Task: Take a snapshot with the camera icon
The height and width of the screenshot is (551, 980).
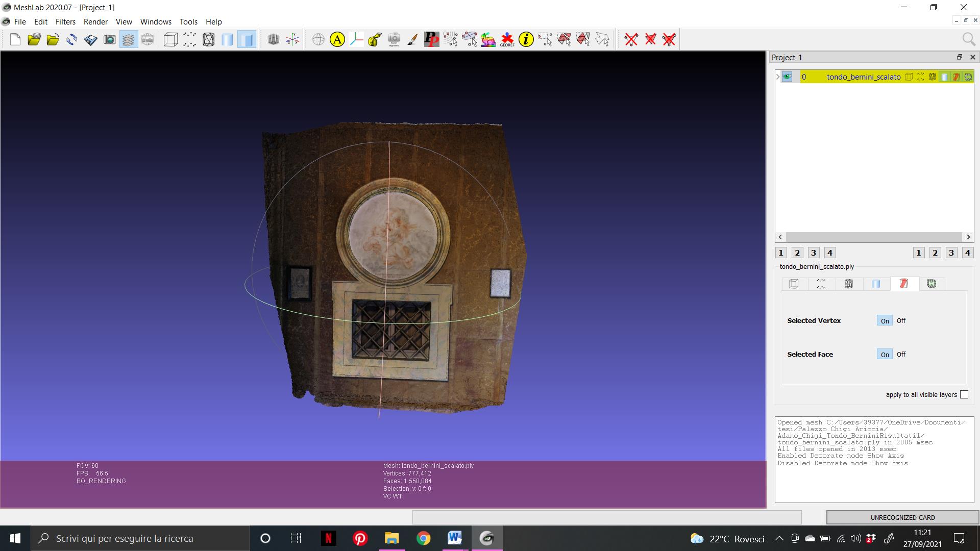Action: pyautogui.click(x=110, y=39)
